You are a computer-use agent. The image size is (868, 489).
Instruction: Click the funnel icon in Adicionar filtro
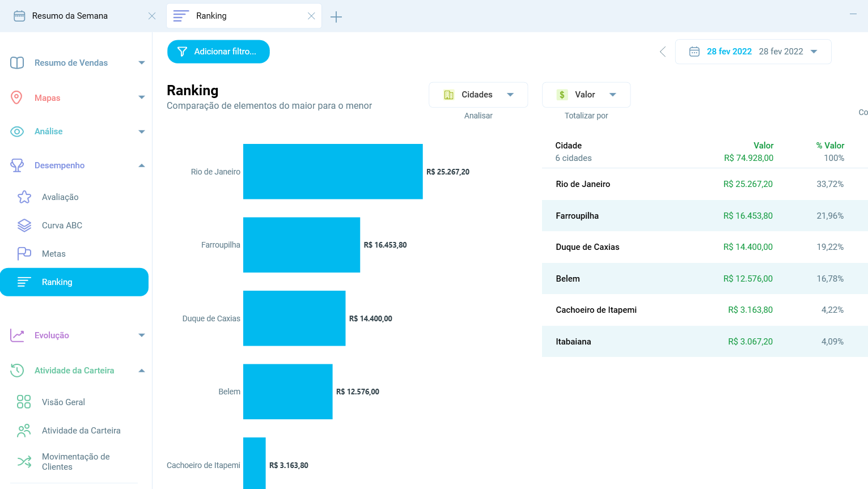point(182,52)
